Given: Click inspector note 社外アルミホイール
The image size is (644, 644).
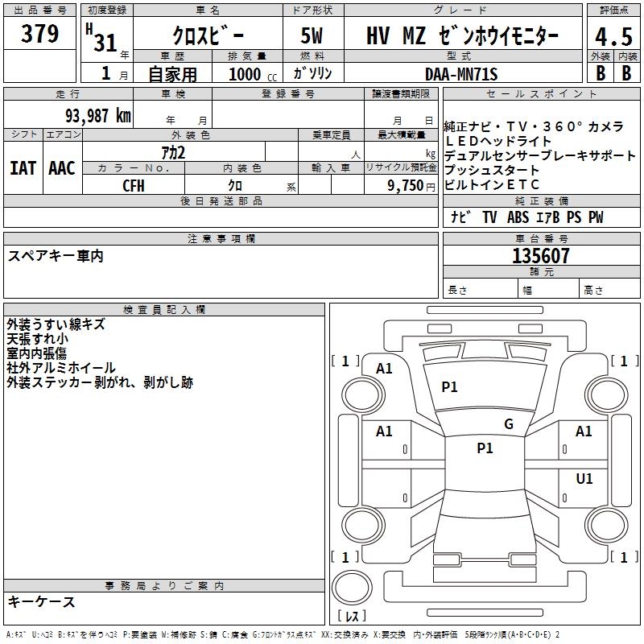Looking at the screenshot, I should pos(61,368).
